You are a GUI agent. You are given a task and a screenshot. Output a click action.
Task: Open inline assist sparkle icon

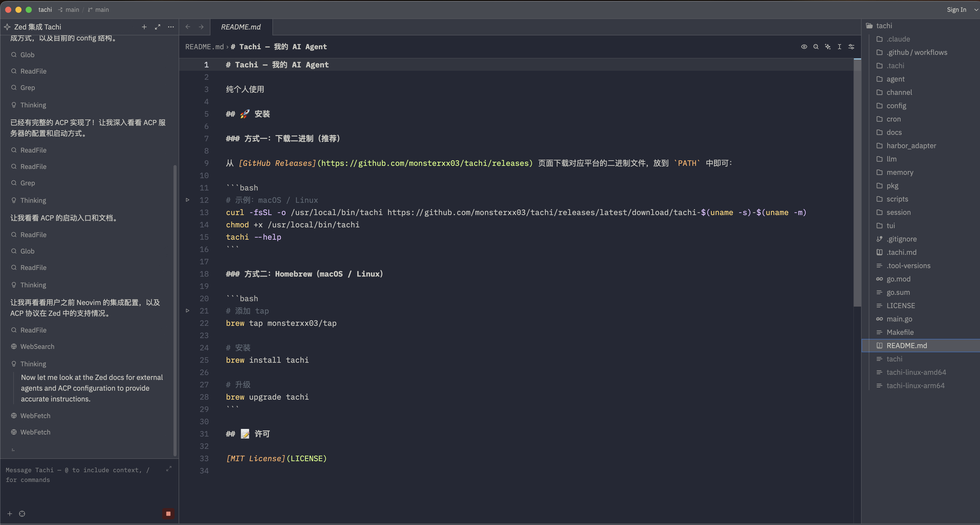click(x=828, y=47)
